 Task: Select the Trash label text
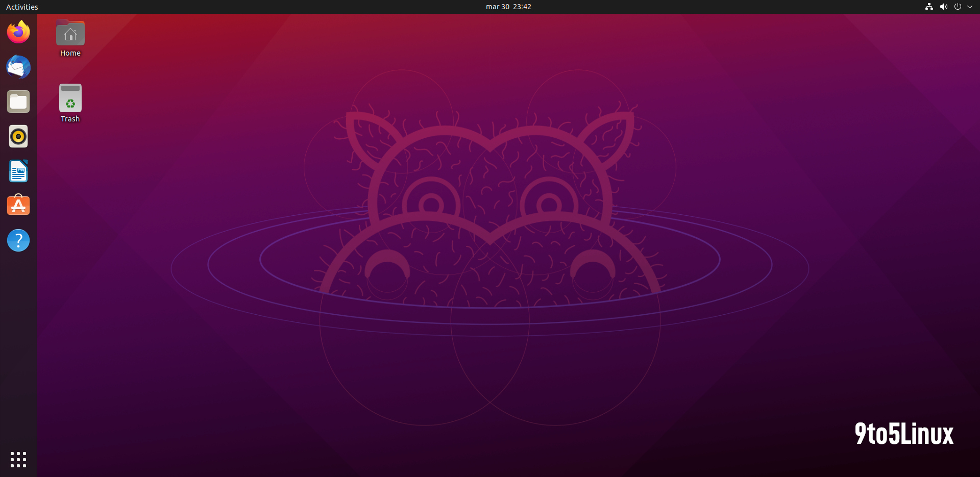[x=70, y=118]
